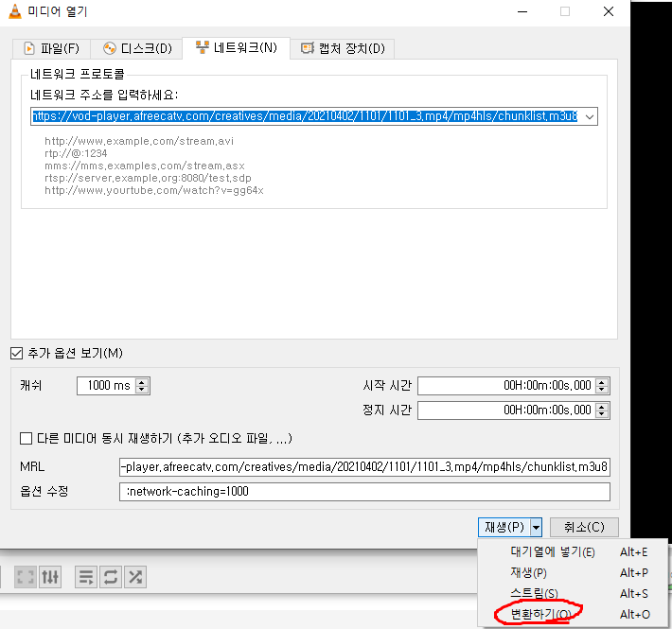672x629 pixels.
Task: Click the MRL text field
Action: pos(364,466)
